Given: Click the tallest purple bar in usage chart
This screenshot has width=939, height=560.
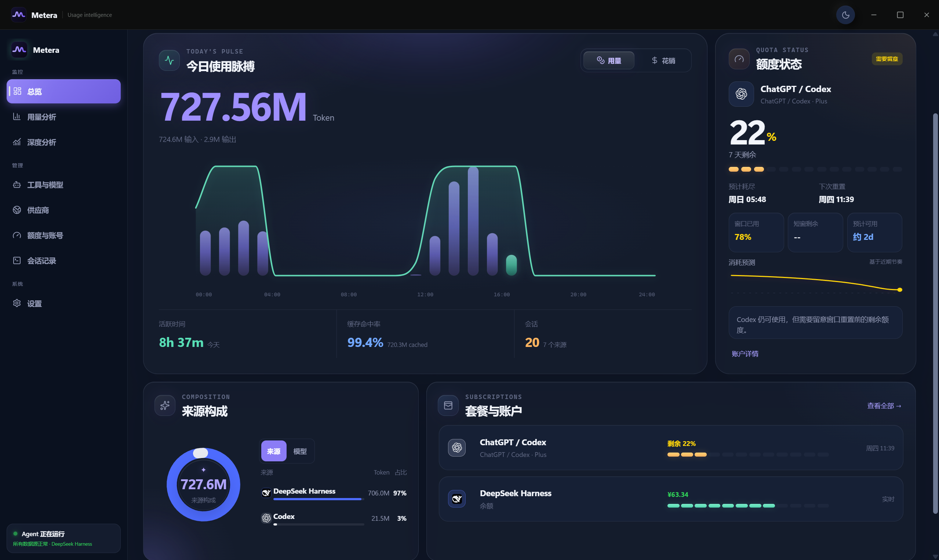Looking at the screenshot, I should click(x=473, y=221).
